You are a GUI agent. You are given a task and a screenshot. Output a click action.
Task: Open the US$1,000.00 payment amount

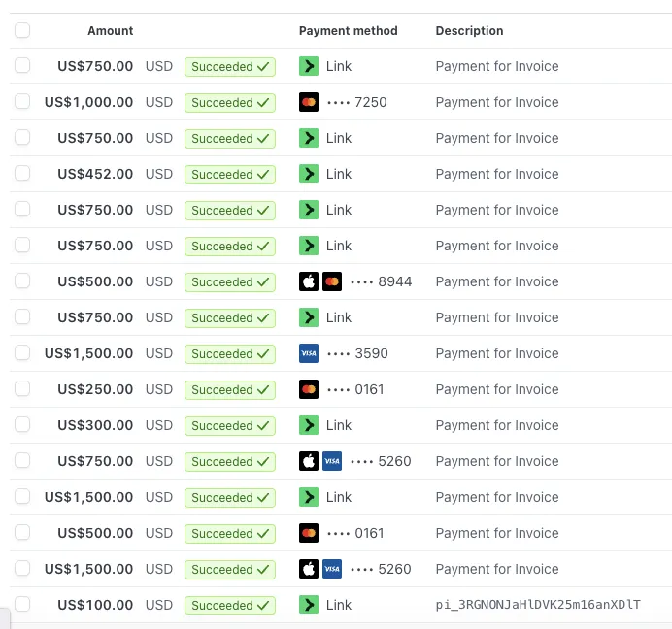coord(89,102)
